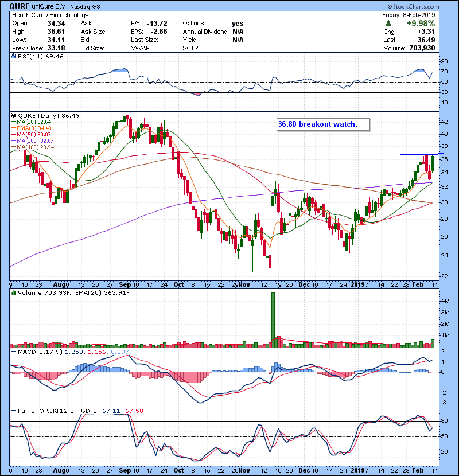
Task: Click the 22 price axis tick label
Action: click(x=444, y=276)
